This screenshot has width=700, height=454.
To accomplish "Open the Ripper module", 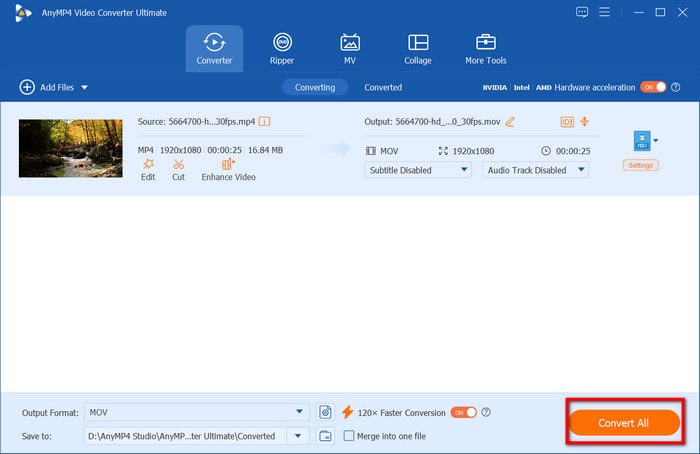I will [x=282, y=48].
